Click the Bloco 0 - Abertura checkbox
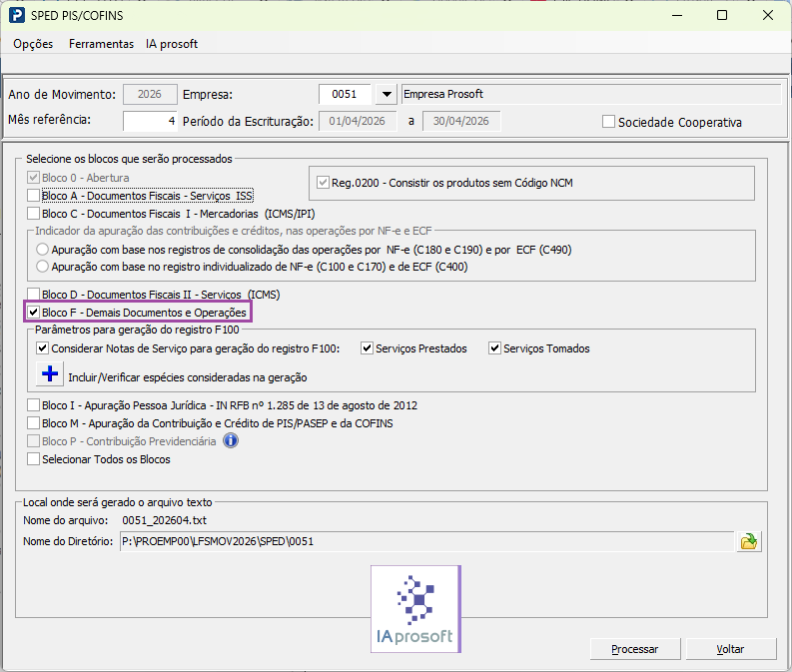The width and height of the screenshot is (792, 672). pyautogui.click(x=34, y=178)
